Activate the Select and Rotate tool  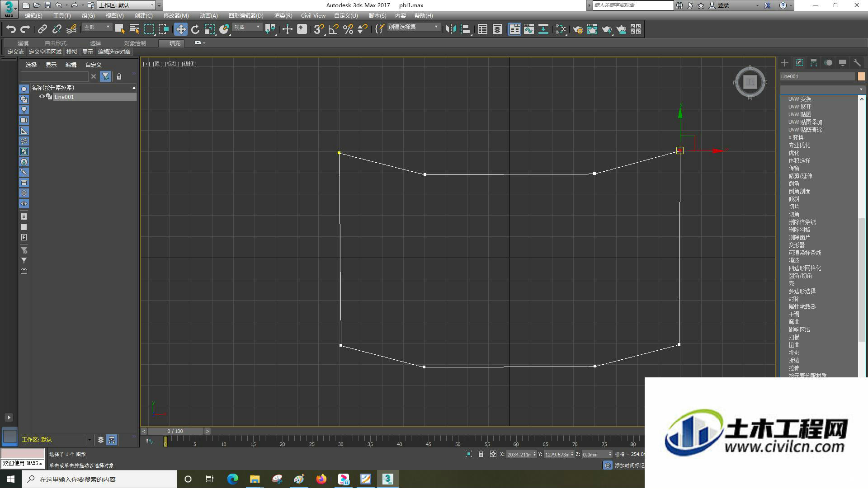click(x=195, y=29)
